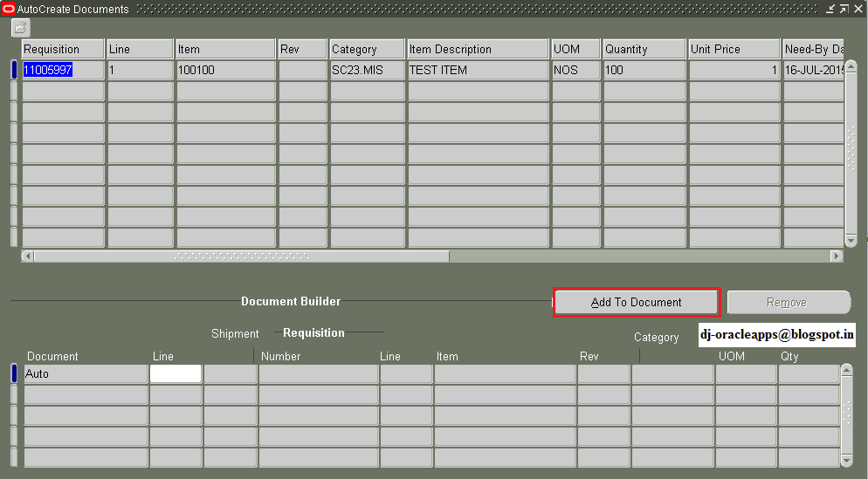Click the folder icon below the title bar

point(21,28)
